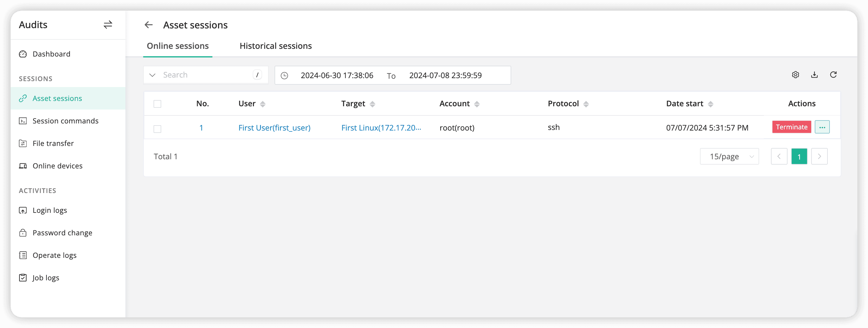This screenshot has height=328, width=868.
Task: Click the settings gear icon in toolbar
Action: coord(795,75)
